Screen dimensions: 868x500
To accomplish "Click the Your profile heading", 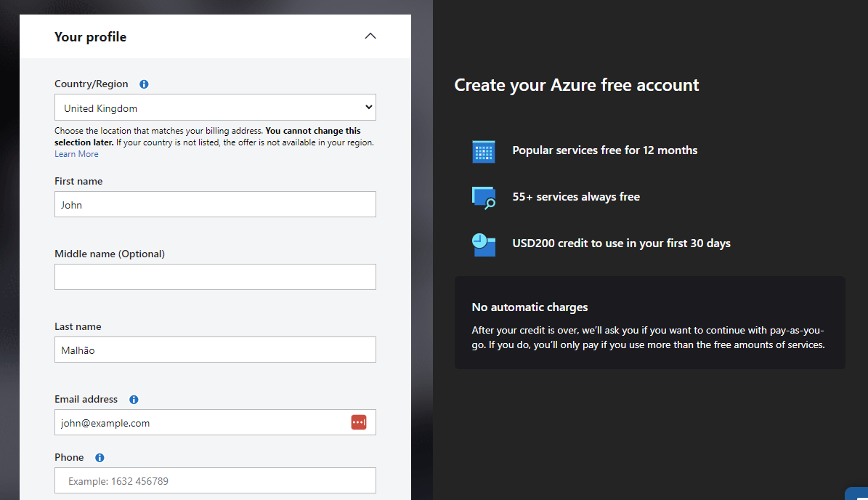I will tap(90, 37).
